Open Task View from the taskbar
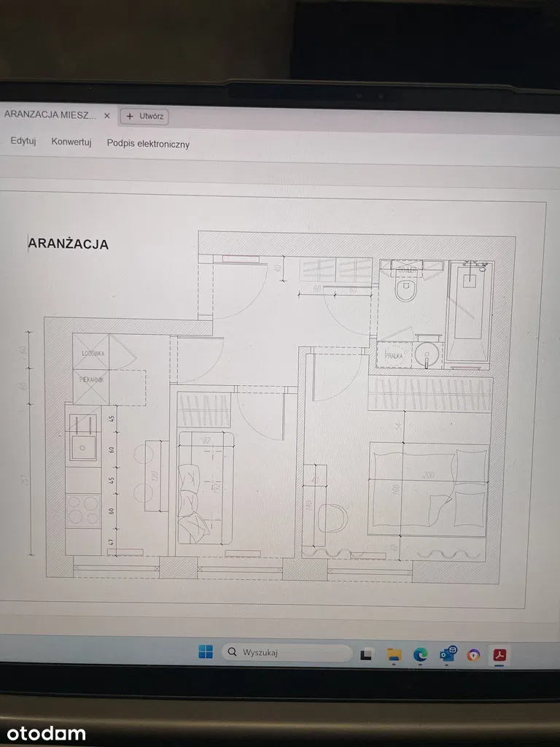The width and height of the screenshot is (560, 747). click(367, 654)
